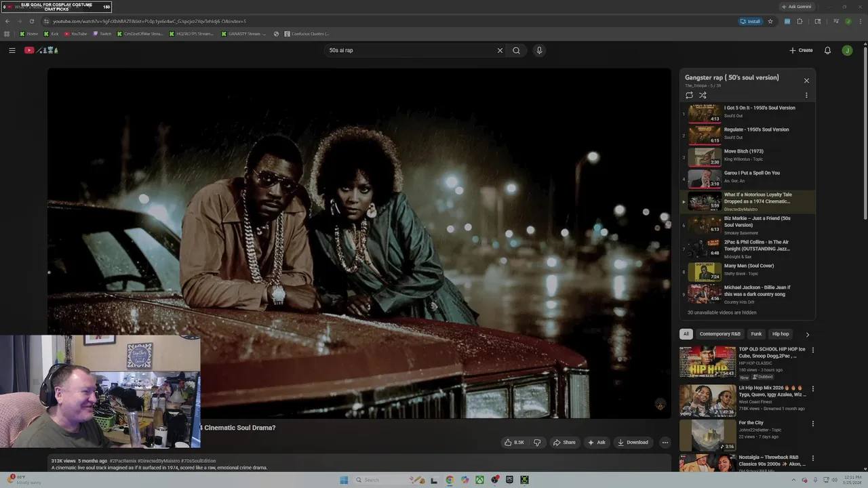Click the #2PacRemix hashtag

coord(123,461)
